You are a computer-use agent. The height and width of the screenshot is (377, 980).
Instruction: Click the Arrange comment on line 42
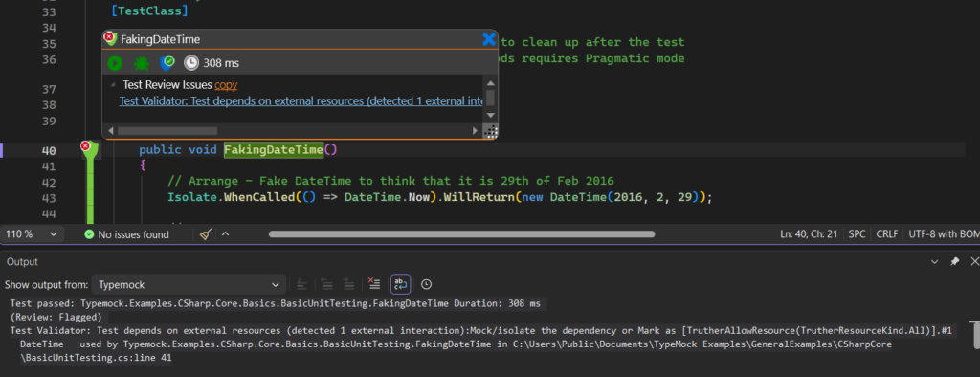click(x=390, y=181)
